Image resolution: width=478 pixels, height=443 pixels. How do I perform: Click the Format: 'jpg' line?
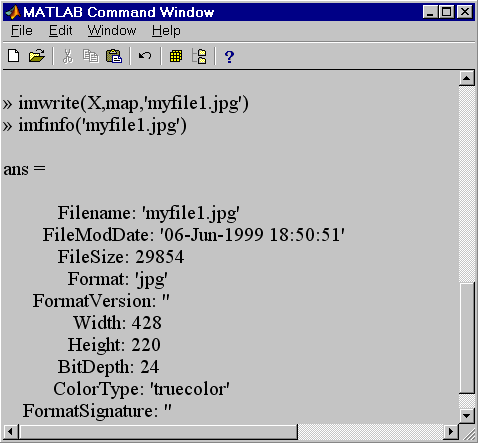coord(118,280)
